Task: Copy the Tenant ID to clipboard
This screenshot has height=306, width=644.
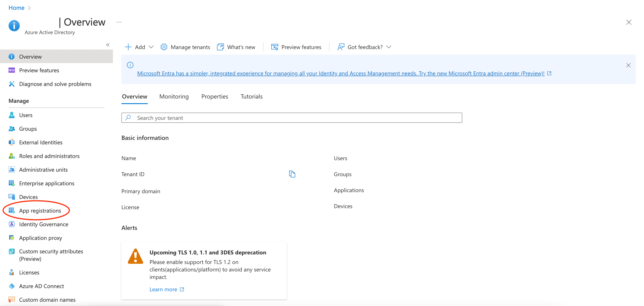Action: (292, 174)
